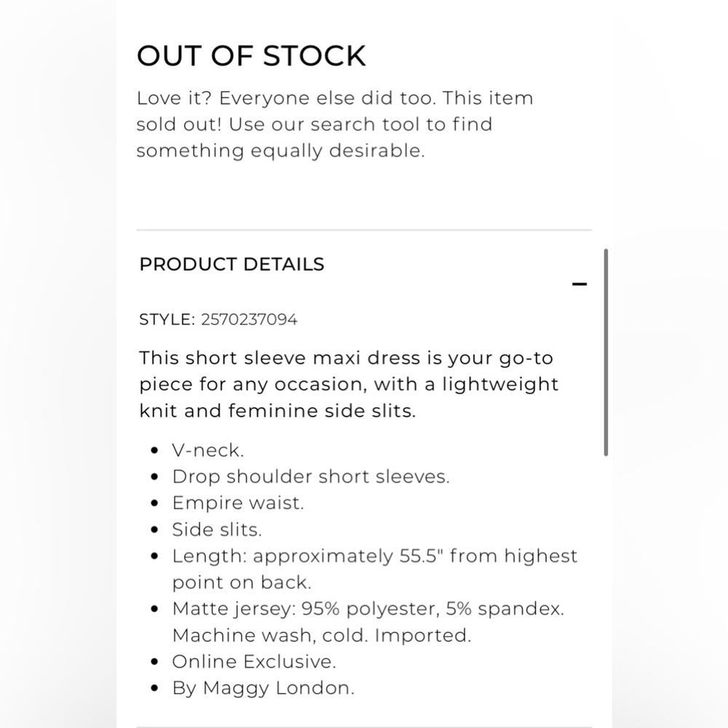Click the Side slits bullet item
Image resolution: width=728 pixels, height=728 pixels.
click(x=217, y=530)
